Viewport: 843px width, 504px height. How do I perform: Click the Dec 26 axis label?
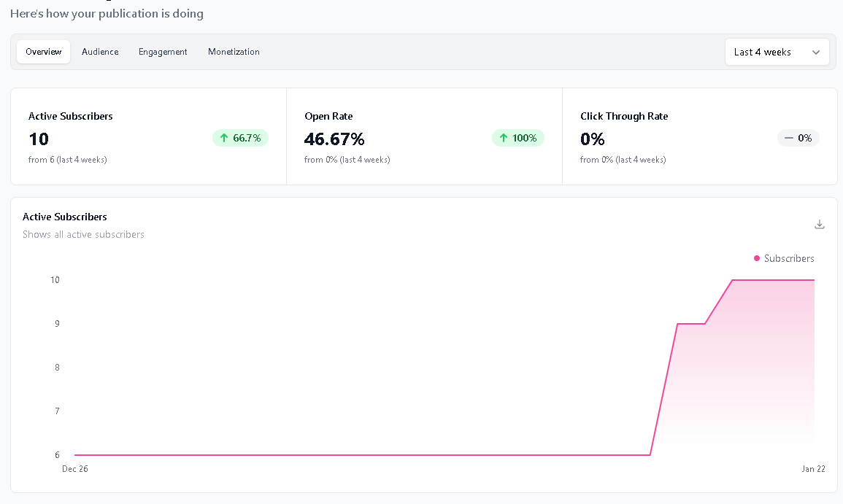pos(74,469)
